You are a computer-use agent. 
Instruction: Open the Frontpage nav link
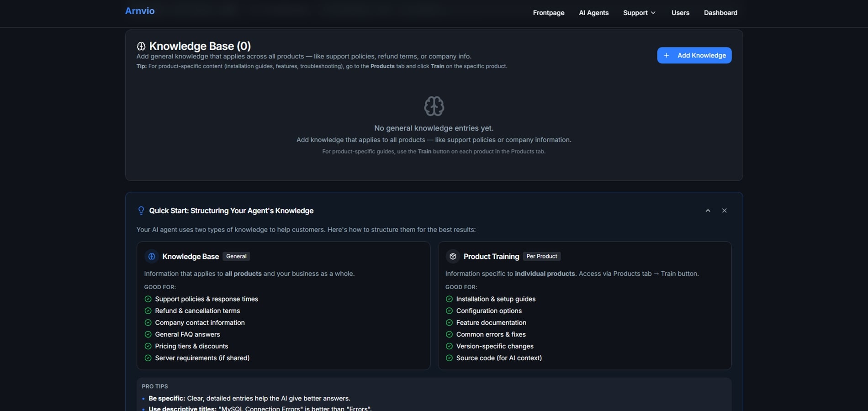[548, 13]
